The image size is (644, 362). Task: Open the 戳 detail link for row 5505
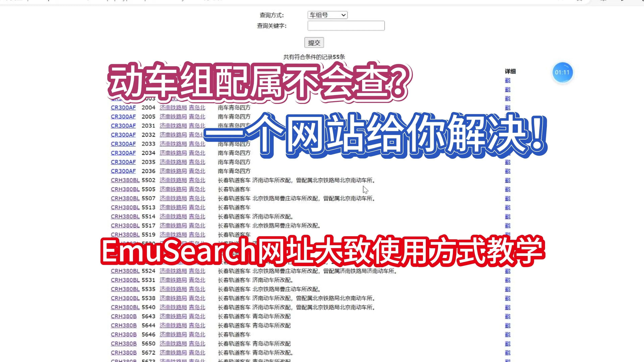507,189
